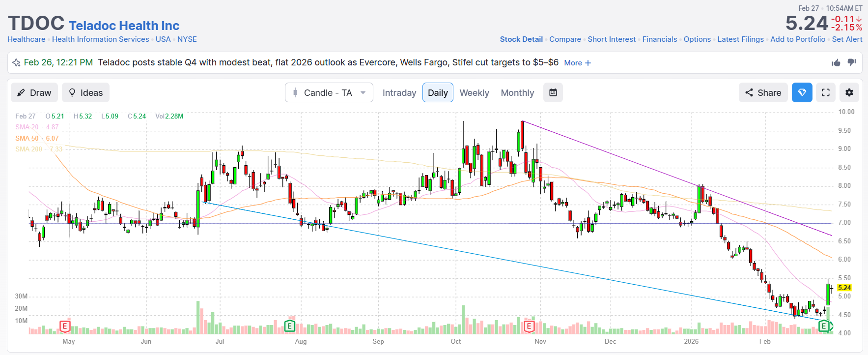Select the Daily timeframe
868x355 pixels.
tap(438, 92)
